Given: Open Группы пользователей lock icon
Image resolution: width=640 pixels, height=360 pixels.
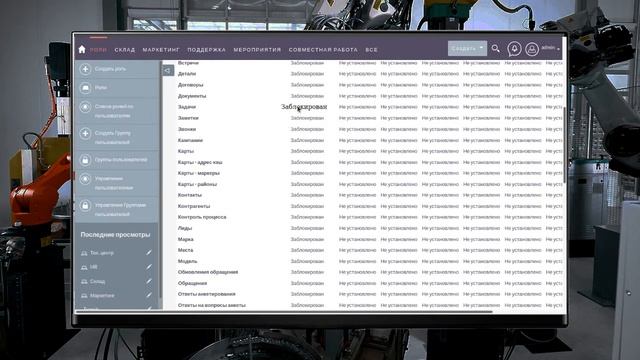Looking at the screenshot, I should pos(85,160).
